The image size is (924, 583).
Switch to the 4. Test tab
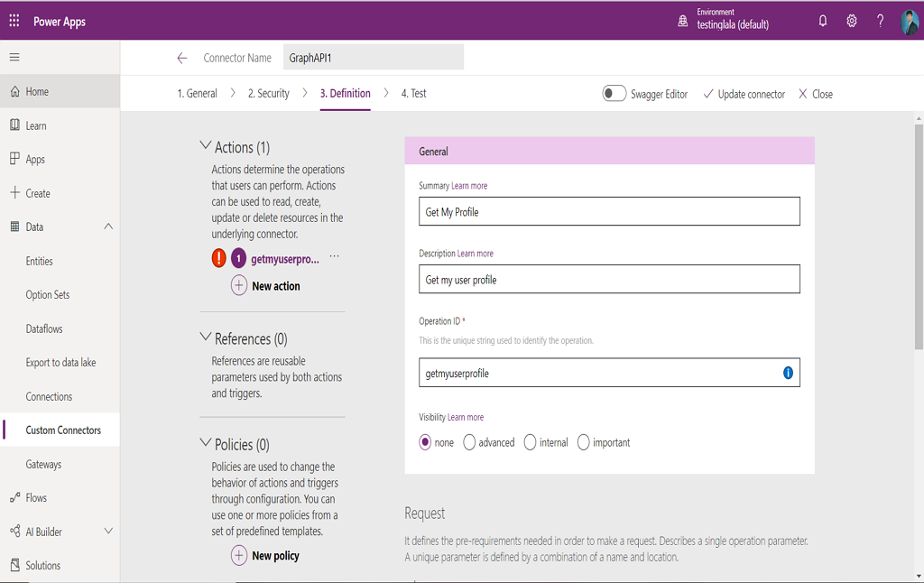[414, 94]
